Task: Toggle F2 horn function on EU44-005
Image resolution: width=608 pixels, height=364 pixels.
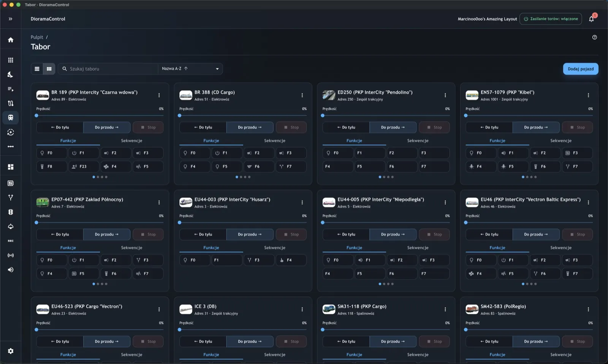Action: point(402,260)
